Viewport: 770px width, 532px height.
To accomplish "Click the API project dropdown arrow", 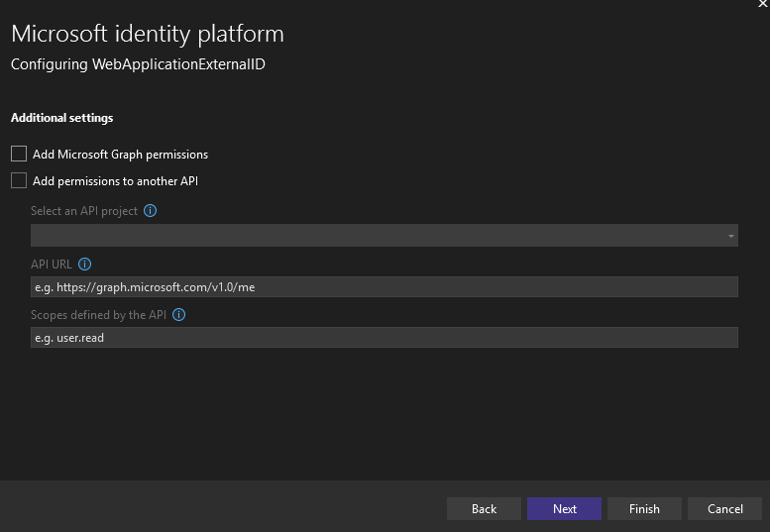I will pos(731,236).
